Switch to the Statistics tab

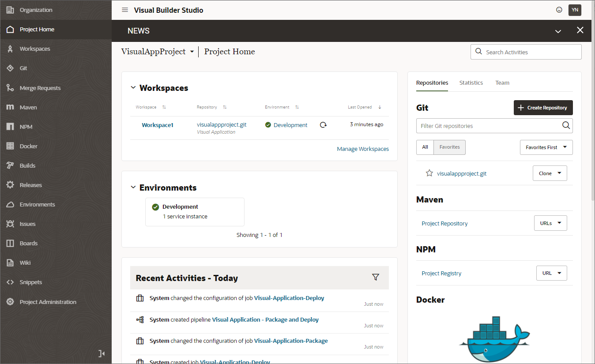pyautogui.click(x=471, y=83)
